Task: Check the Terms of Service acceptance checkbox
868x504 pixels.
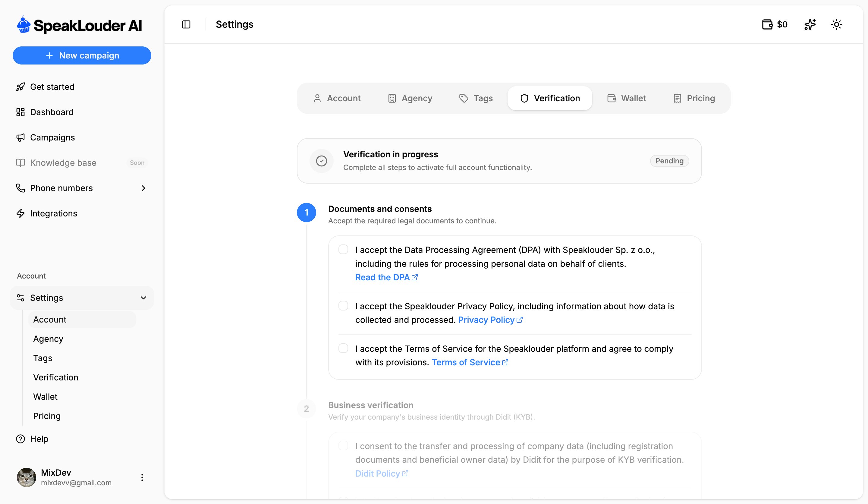Action: coord(343,348)
